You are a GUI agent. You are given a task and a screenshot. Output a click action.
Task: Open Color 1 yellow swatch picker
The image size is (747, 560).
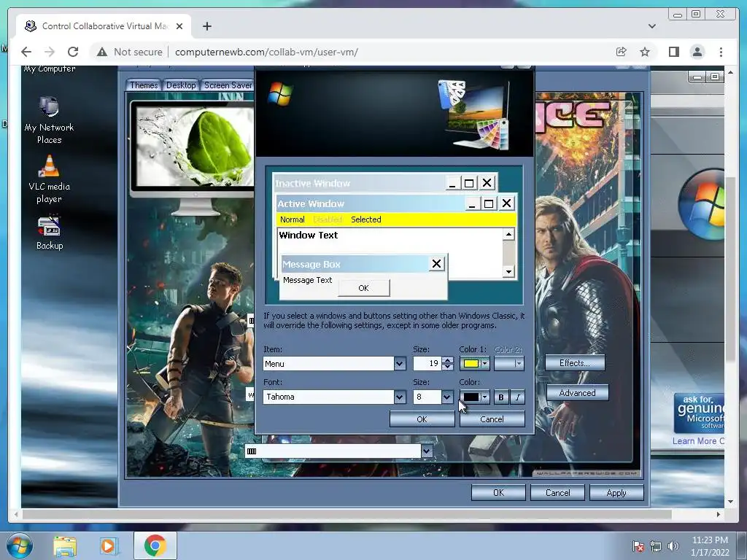click(474, 364)
